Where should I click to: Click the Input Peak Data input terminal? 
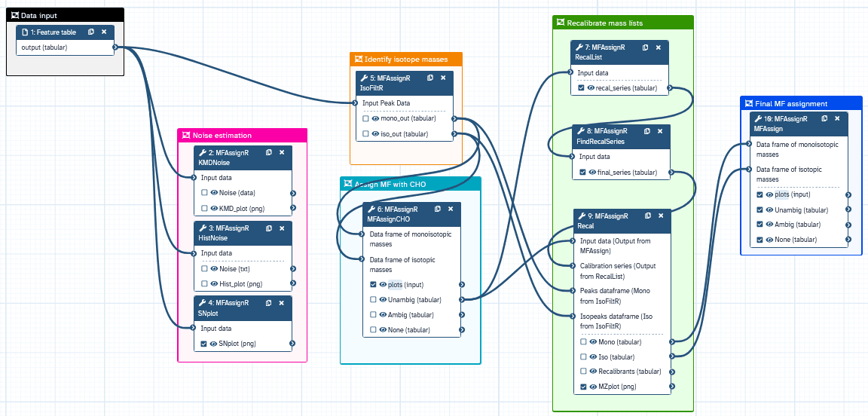point(353,103)
